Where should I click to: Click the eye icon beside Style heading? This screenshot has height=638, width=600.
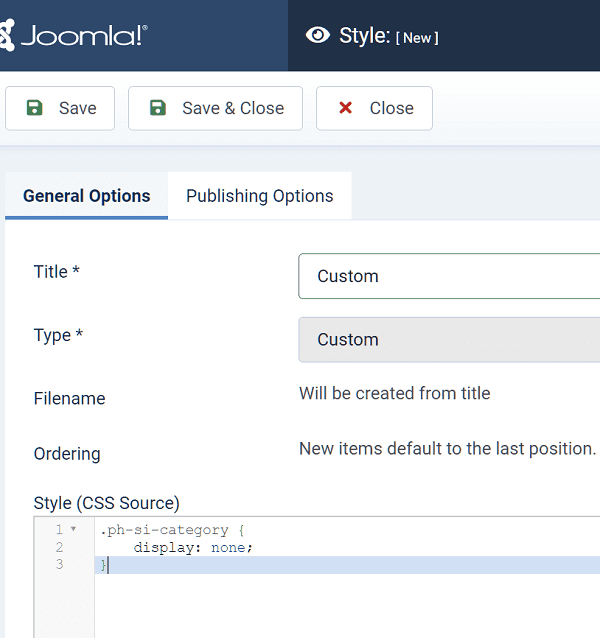click(317, 36)
